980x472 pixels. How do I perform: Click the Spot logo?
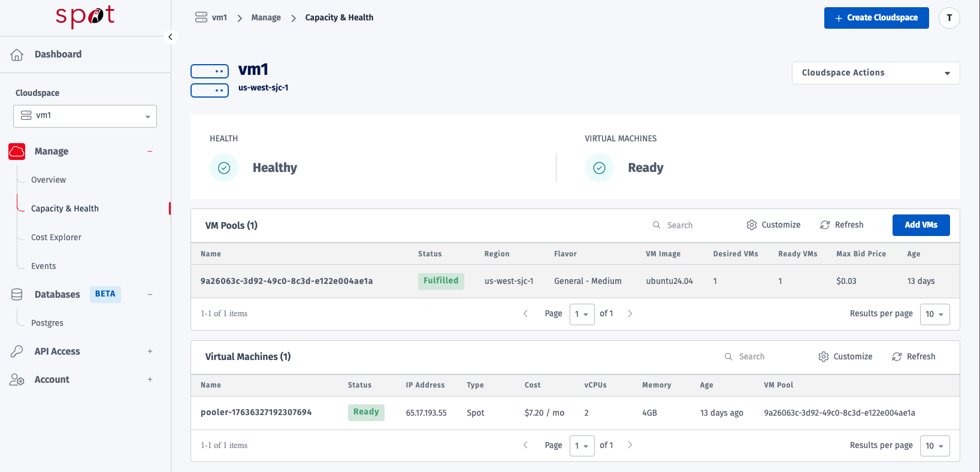click(x=85, y=16)
